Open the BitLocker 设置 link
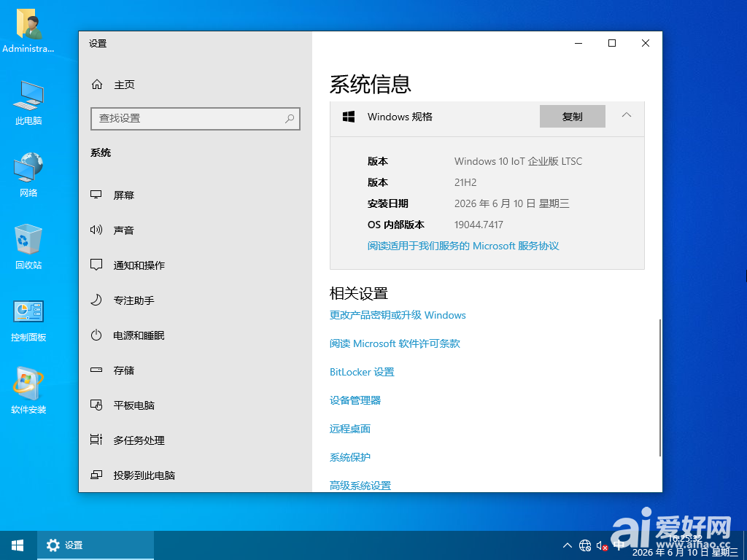This screenshot has height=560, width=747. click(x=362, y=372)
